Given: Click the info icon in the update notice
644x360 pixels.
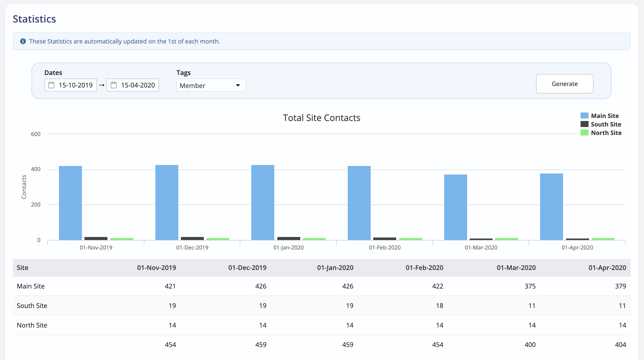Looking at the screenshot, I should [x=23, y=41].
